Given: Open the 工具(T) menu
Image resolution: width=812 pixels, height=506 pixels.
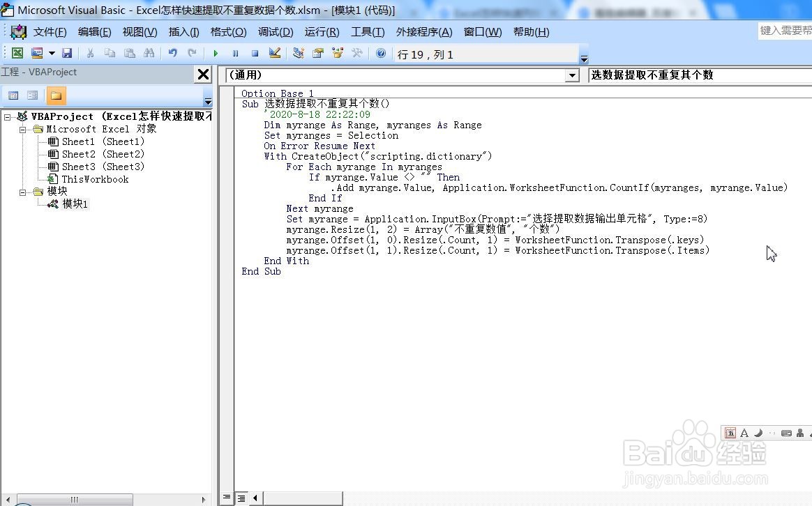Looking at the screenshot, I should click(368, 32).
